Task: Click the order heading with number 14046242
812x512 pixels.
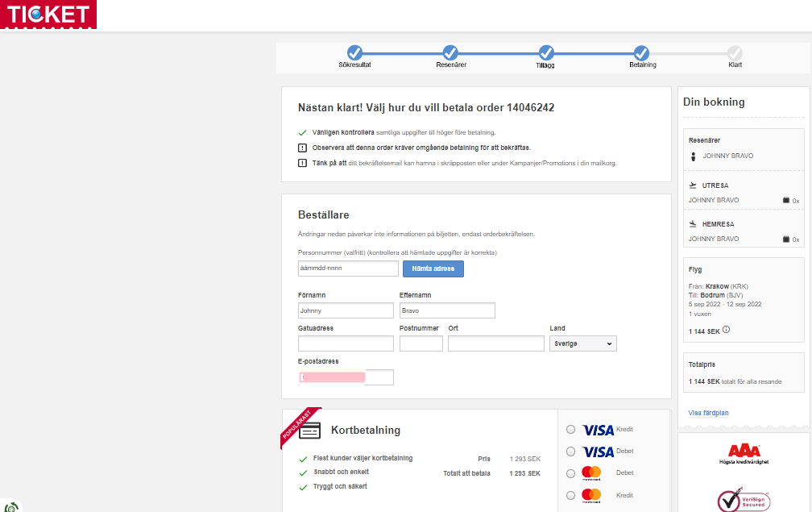Action: (x=426, y=108)
